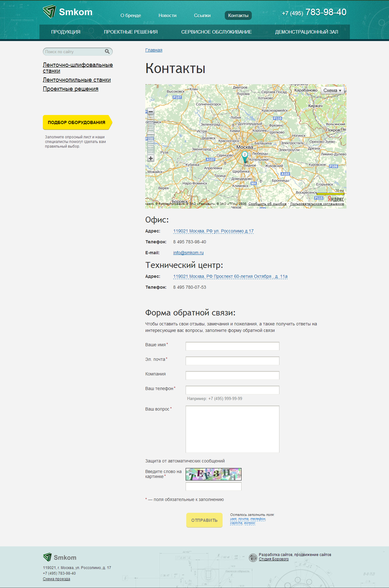Open the Схема map type dropdown
The image size is (389, 588).
click(x=332, y=90)
